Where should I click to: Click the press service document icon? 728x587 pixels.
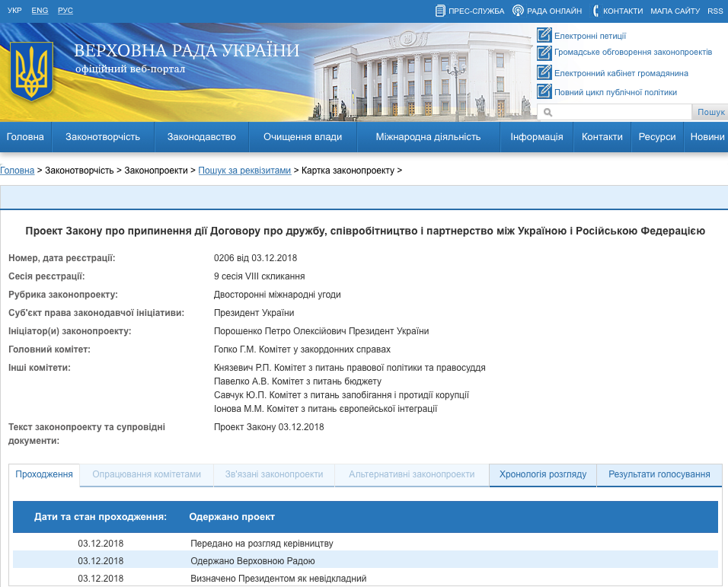(x=440, y=11)
